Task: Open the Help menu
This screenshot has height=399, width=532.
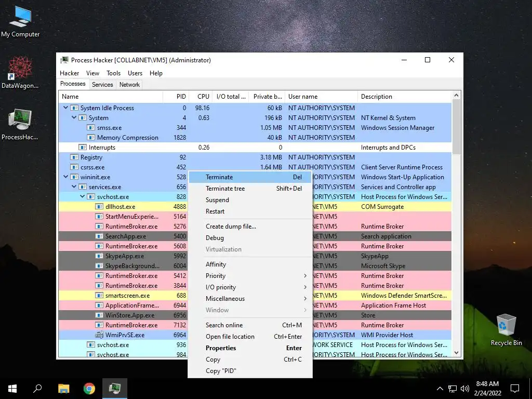Action: point(156,73)
